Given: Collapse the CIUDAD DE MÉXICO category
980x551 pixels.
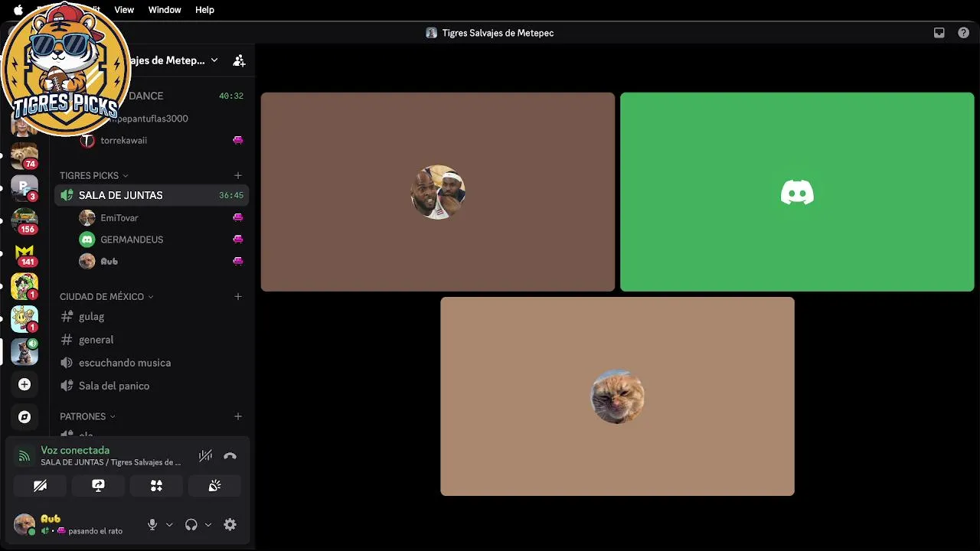Looking at the screenshot, I should pyautogui.click(x=107, y=296).
